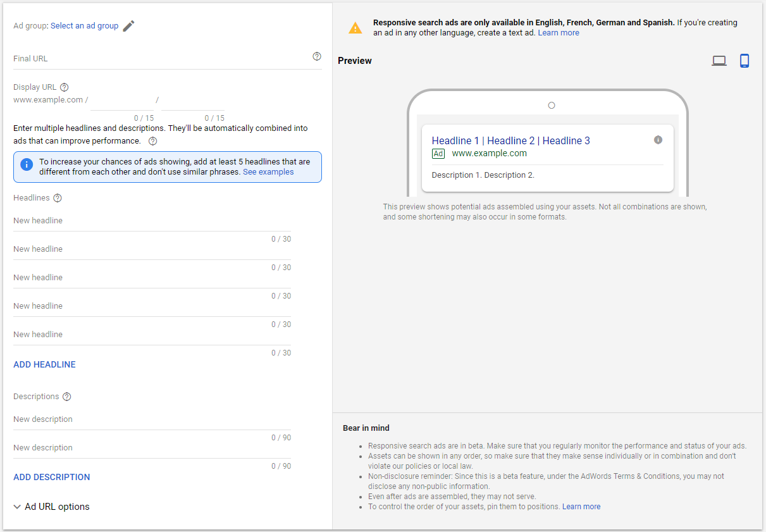Click 'Select an ad group' link

tap(84, 26)
